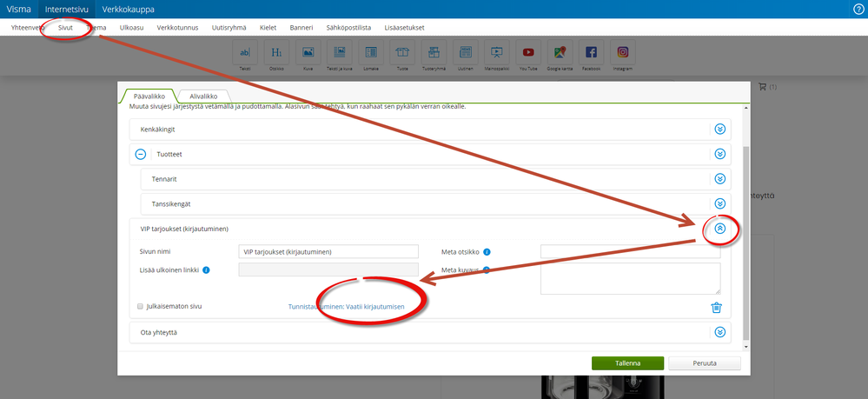The height and width of the screenshot is (399, 868).
Task: Select the Teksti ja kuva block icon
Action: tap(340, 52)
